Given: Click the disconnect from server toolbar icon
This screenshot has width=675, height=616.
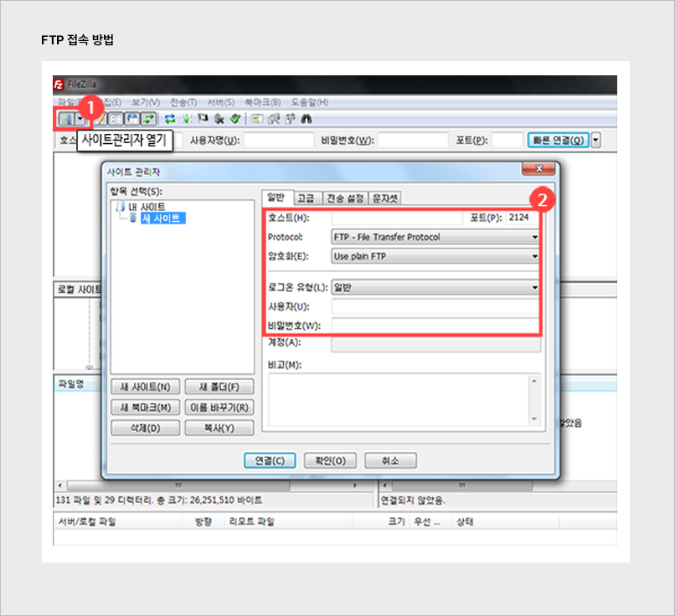Looking at the screenshot, I should [x=219, y=119].
